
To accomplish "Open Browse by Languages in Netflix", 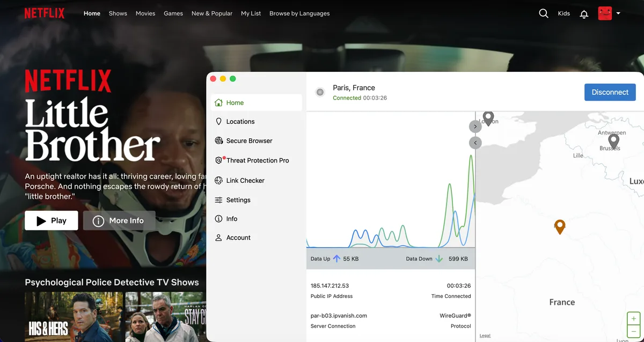I will [x=299, y=13].
